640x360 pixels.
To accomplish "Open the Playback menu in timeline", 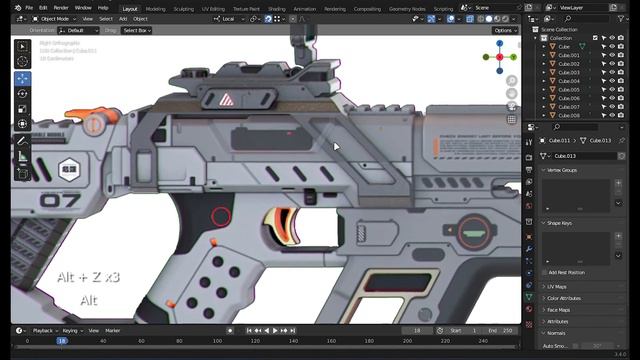I will (45, 331).
